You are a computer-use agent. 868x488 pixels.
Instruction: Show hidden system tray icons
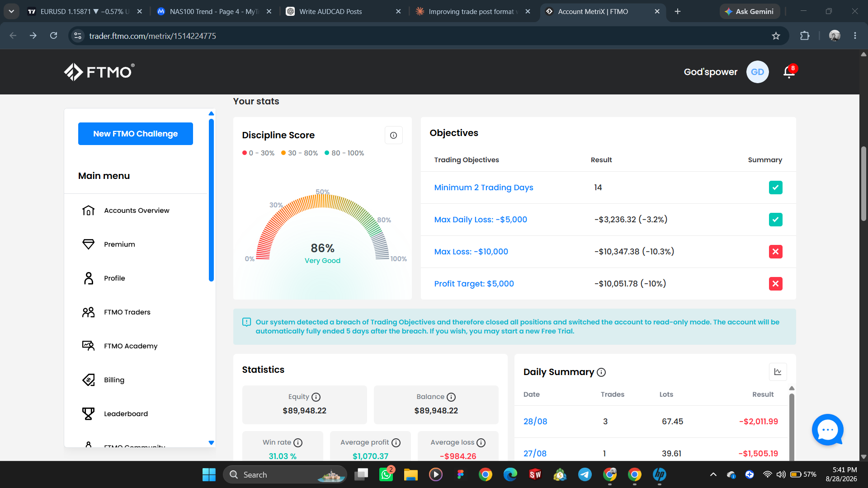[713, 474]
